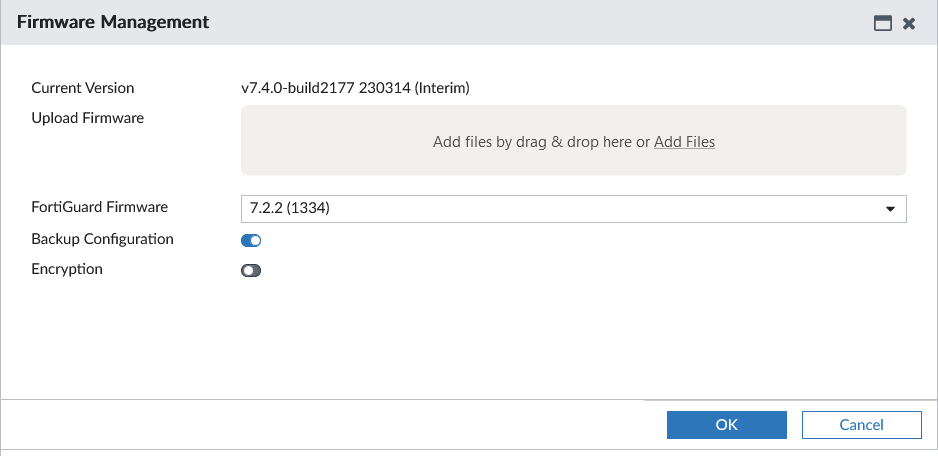Click the FortiGuard Firmware label
This screenshot has height=456, width=938.
pyautogui.click(x=99, y=207)
